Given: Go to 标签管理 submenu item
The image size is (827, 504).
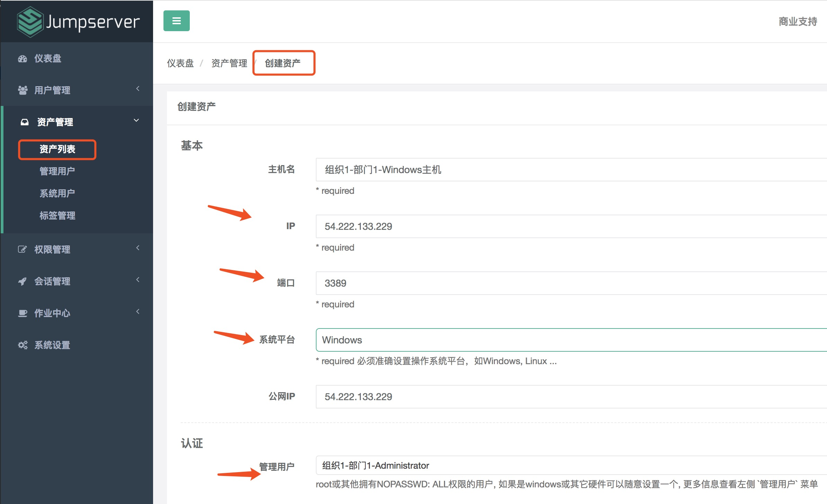Looking at the screenshot, I should click(57, 215).
